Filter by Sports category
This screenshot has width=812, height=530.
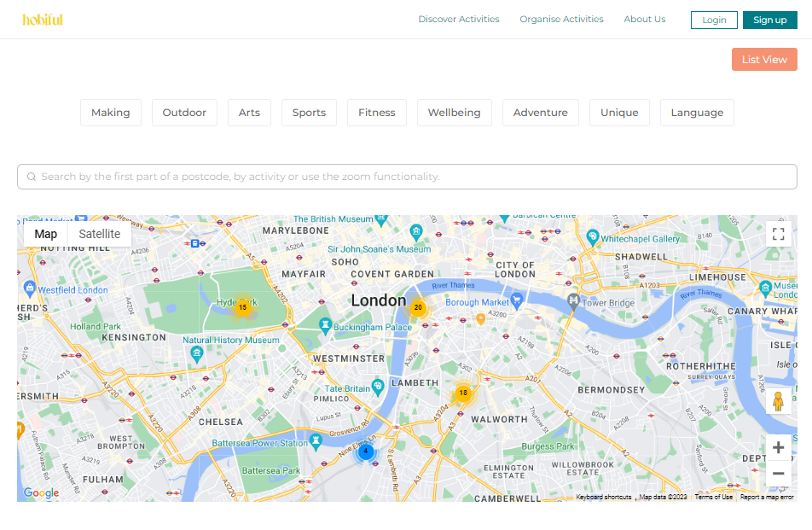309,113
